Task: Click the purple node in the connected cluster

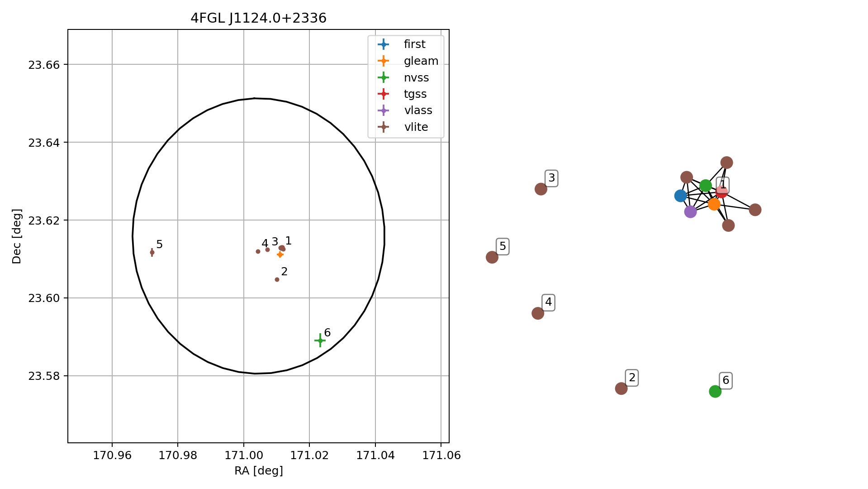Action: coord(690,211)
